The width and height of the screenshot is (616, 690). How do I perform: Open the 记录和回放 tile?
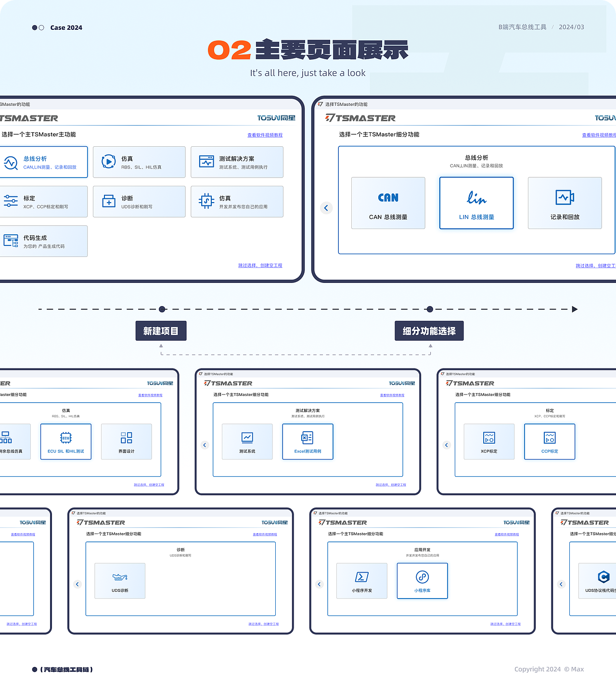[565, 203]
